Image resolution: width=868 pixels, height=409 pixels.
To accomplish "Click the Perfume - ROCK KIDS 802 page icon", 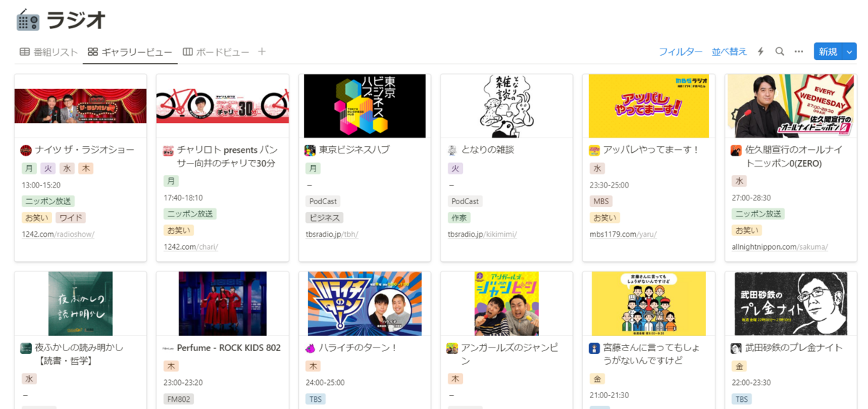I will tap(168, 347).
